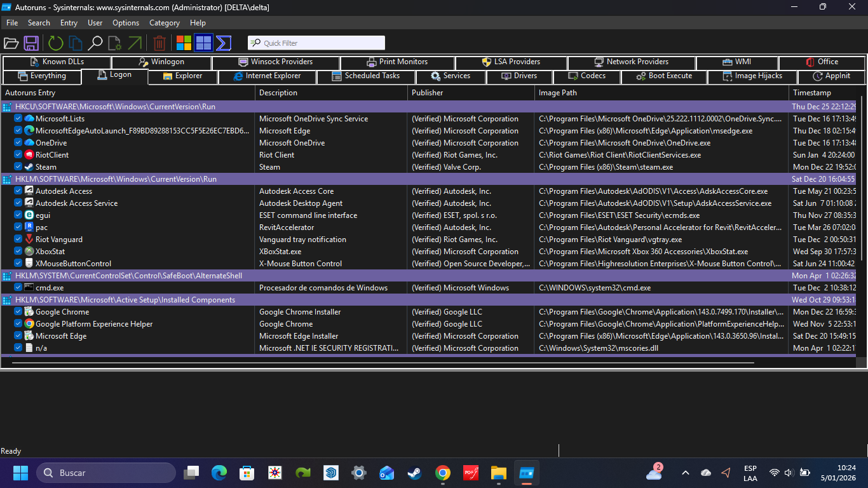Click the Riot Vanguard row's red icon
The image size is (868, 488).
[29, 240]
